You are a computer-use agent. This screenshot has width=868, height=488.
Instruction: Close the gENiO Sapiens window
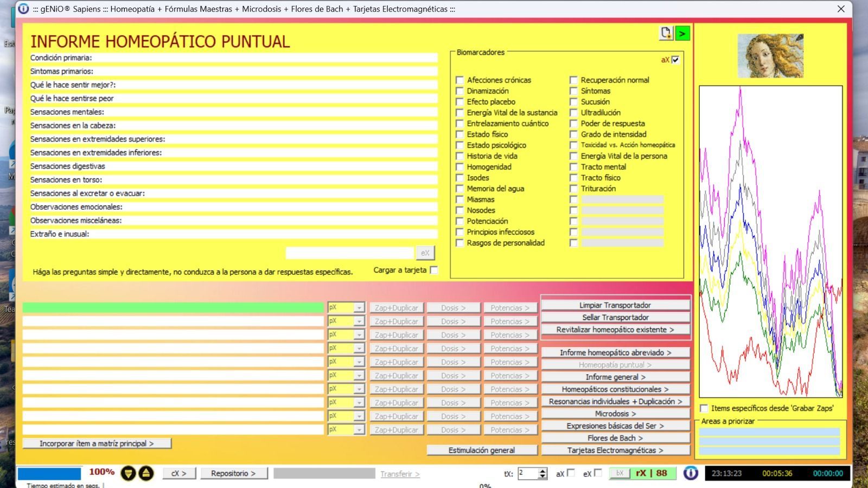click(841, 9)
